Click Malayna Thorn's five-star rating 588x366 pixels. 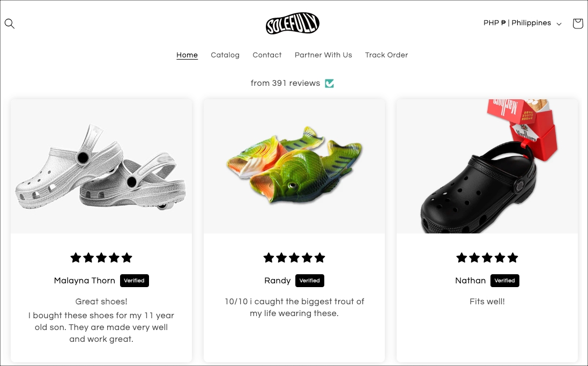101,258
